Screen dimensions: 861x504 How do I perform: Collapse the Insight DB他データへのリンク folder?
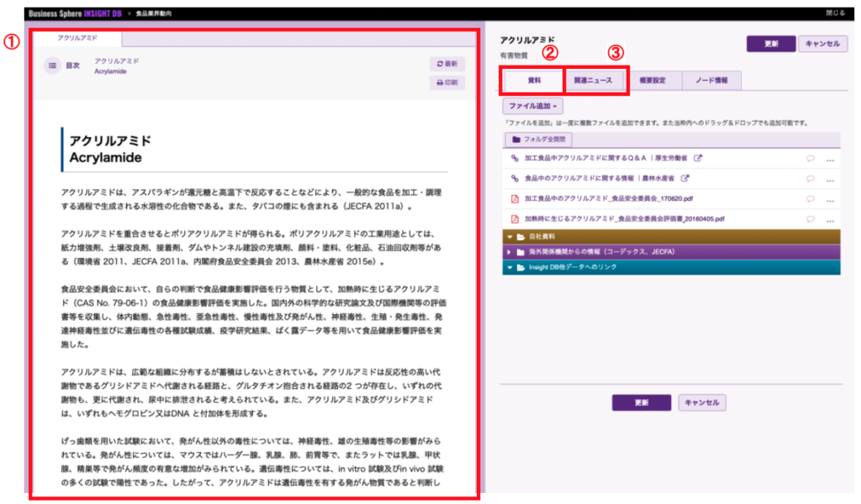(x=510, y=267)
